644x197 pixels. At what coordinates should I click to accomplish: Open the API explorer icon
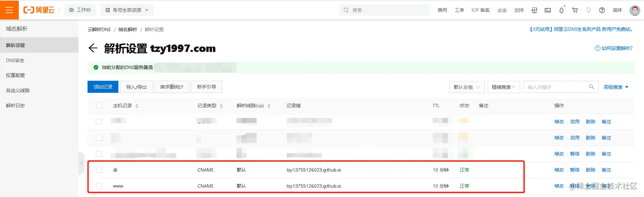pyautogui.click(x=534, y=10)
